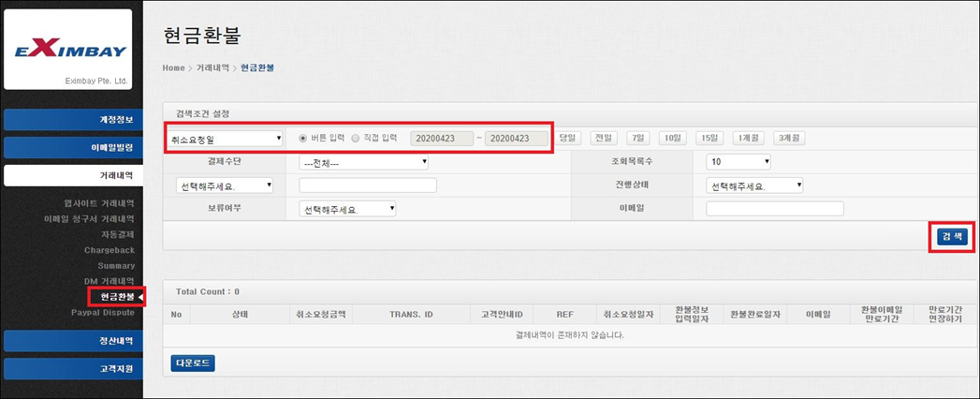980x399 pixels.
Task: Click the REF column header
Action: 565,315
